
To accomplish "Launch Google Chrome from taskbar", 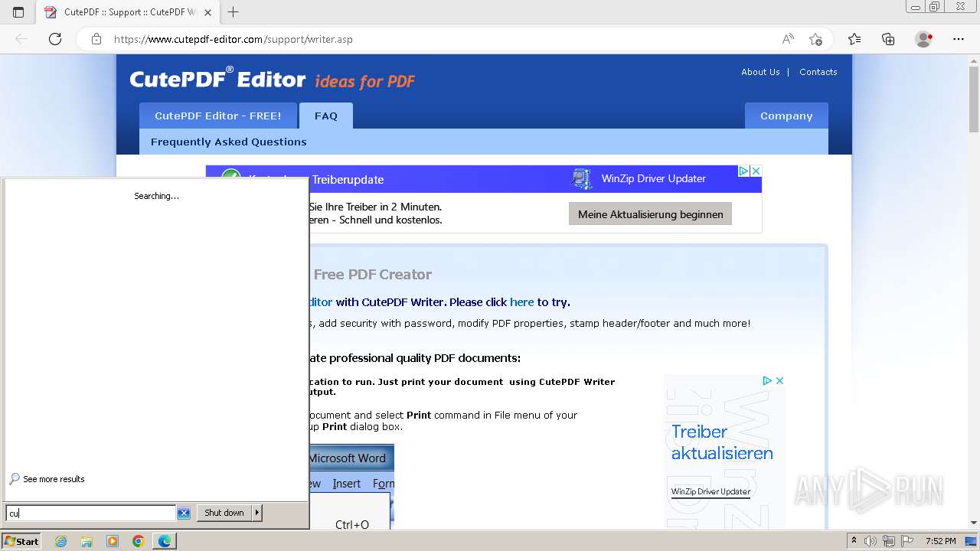I will click(x=139, y=541).
